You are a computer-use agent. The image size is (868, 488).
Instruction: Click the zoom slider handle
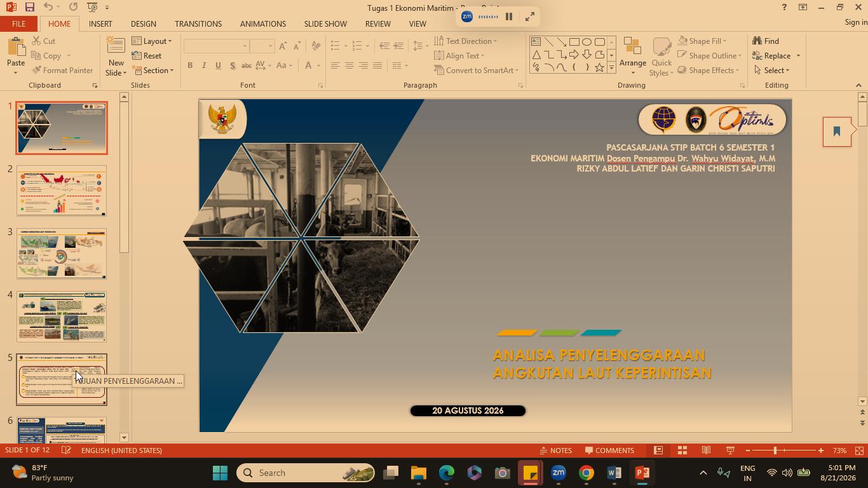775,451
